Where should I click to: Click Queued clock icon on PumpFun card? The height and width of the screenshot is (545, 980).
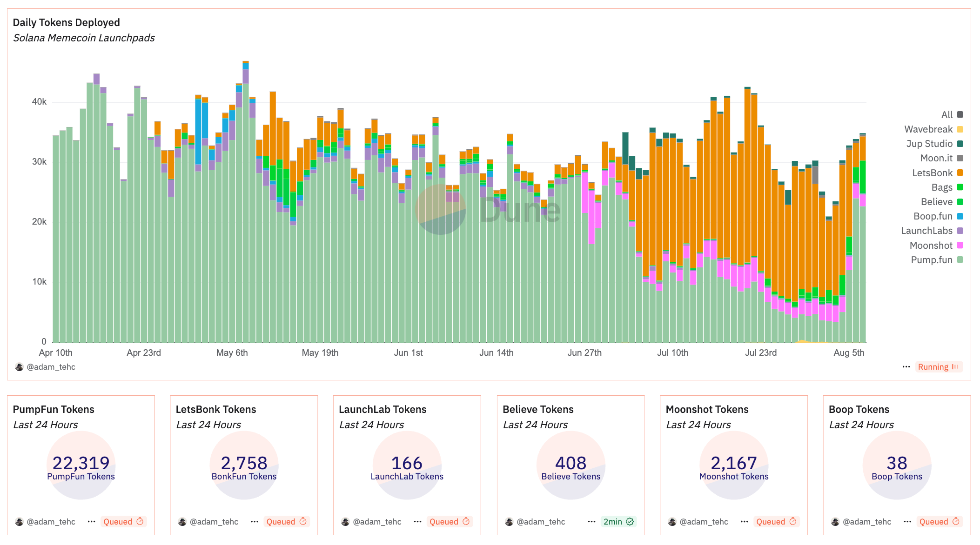(x=140, y=522)
